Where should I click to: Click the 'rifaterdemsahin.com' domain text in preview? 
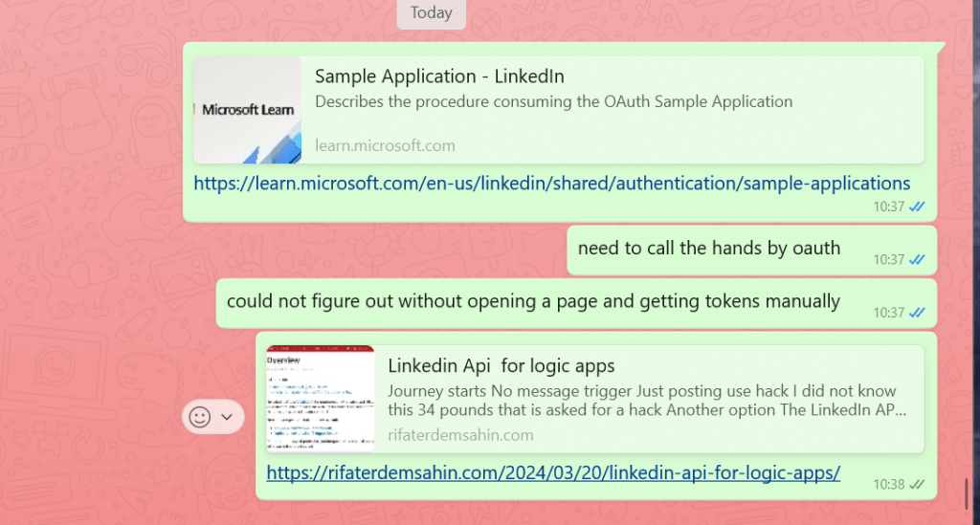coord(460,435)
